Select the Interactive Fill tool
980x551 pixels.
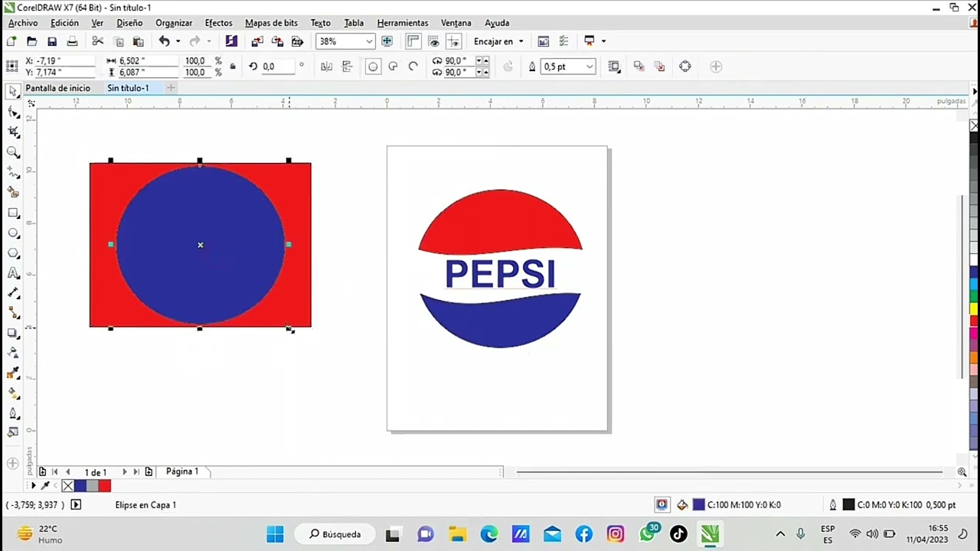13,393
